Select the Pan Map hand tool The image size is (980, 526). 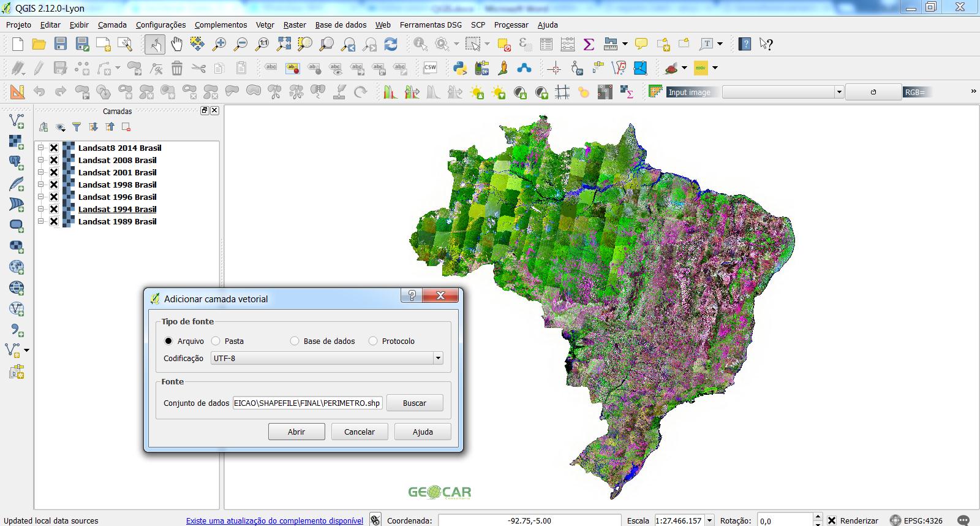[176, 44]
